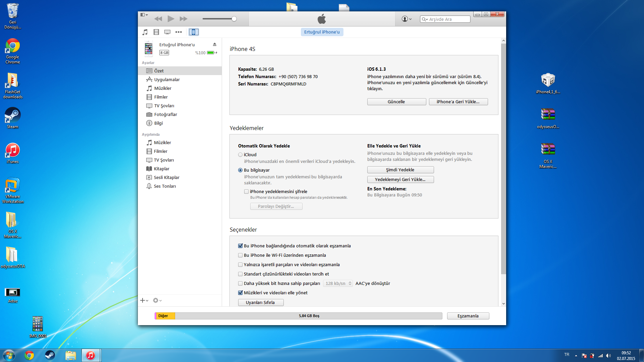Image resolution: width=644 pixels, height=362 pixels.
Task: Show more libraries via three dots icon
Action: click(178, 32)
